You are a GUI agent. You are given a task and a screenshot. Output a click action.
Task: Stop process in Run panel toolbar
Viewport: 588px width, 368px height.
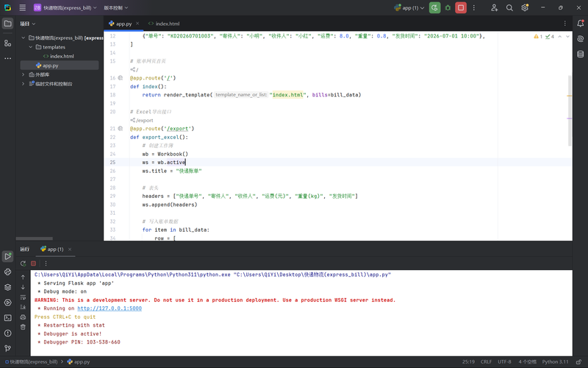tap(33, 263)
